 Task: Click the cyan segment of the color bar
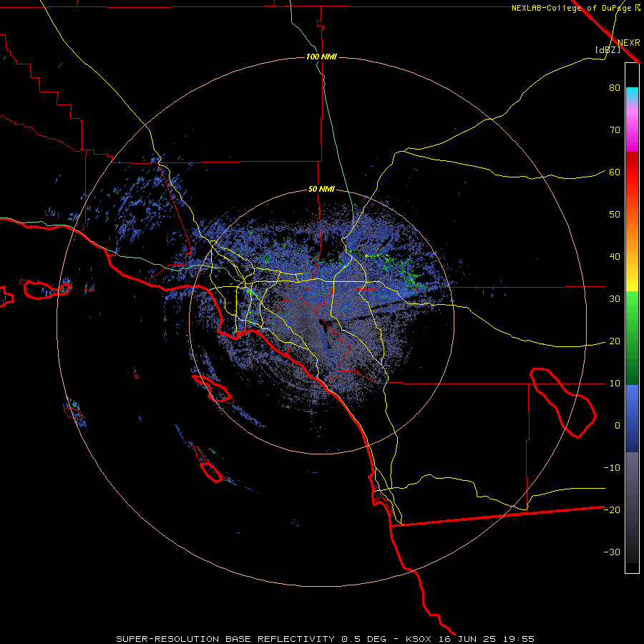click(x=632, y=94)
